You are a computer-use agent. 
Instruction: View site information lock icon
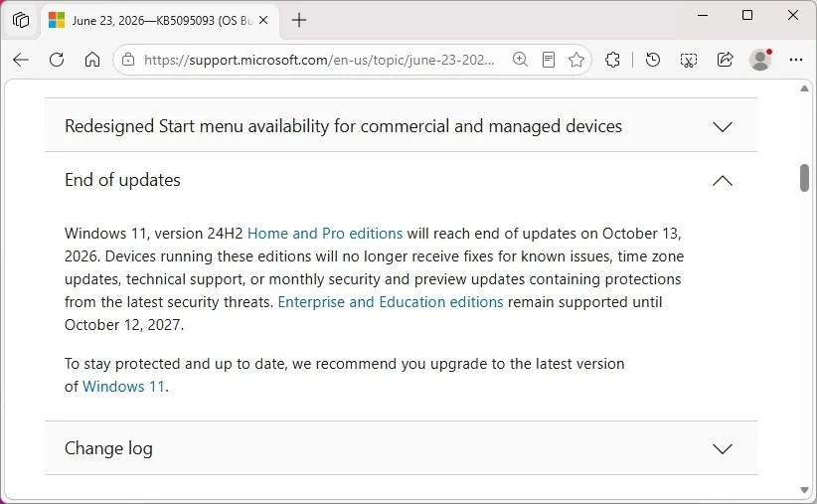[128, 60]
